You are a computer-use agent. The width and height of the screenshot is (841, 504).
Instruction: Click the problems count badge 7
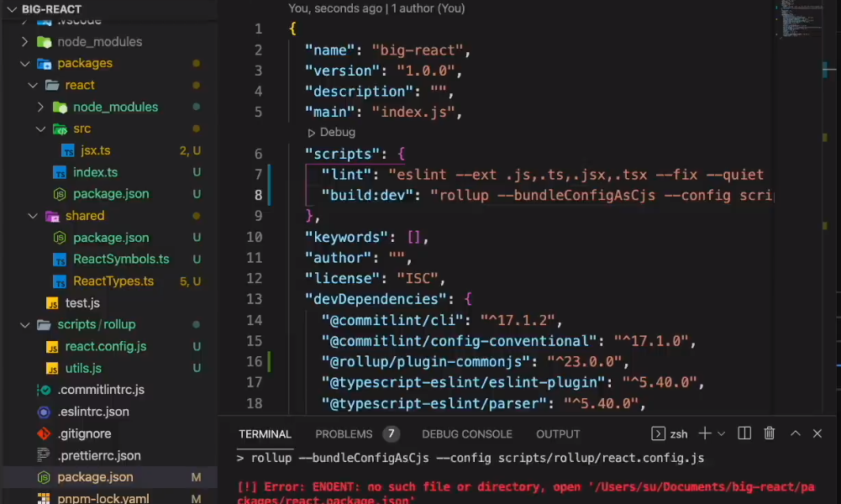(391, 433)
